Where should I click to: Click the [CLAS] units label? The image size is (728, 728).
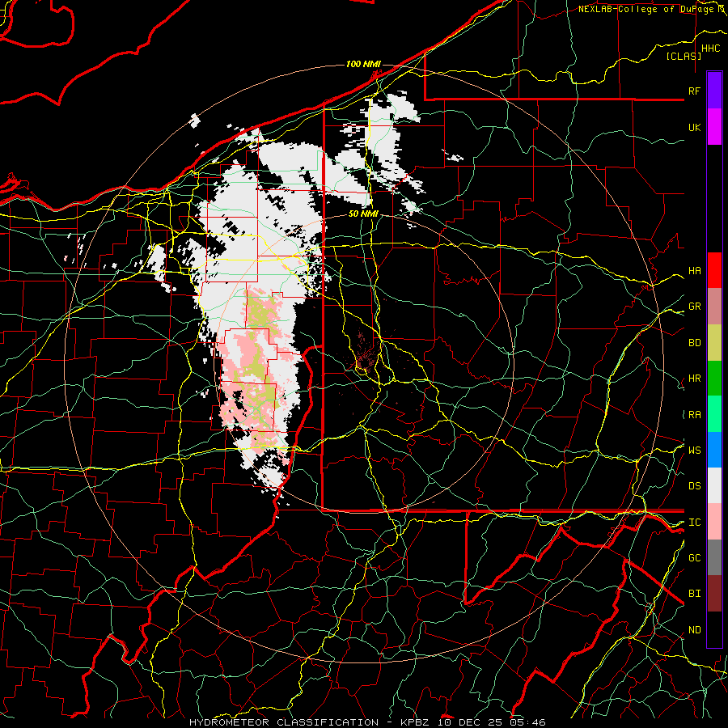684,56
